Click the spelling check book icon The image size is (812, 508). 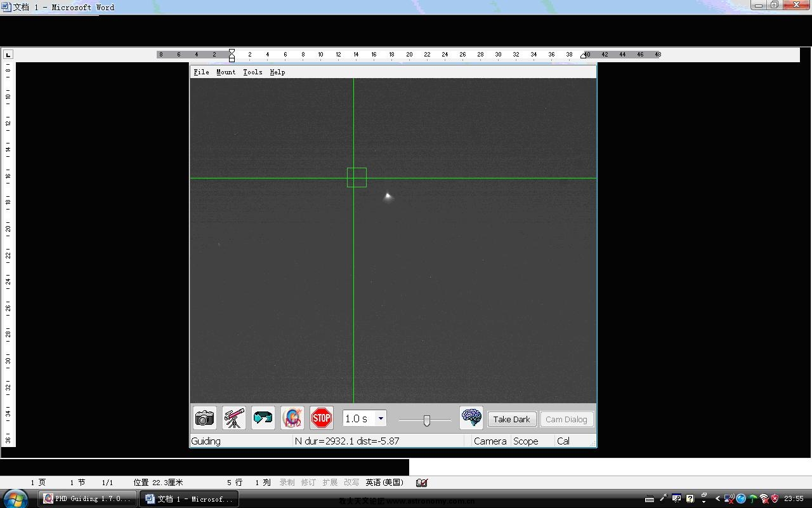(422, 483)
